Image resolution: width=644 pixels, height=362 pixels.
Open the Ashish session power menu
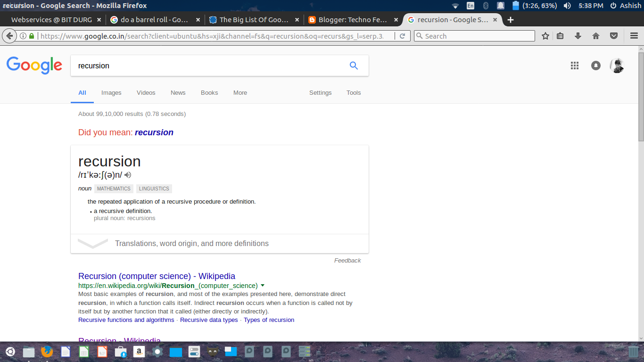click(626, 6)
